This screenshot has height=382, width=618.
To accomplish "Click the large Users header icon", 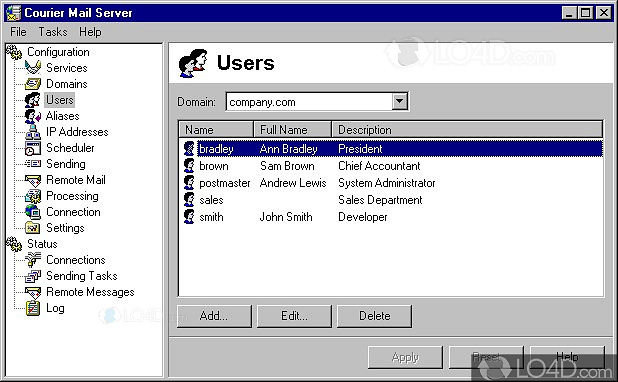I will click(x=193, y=63).
